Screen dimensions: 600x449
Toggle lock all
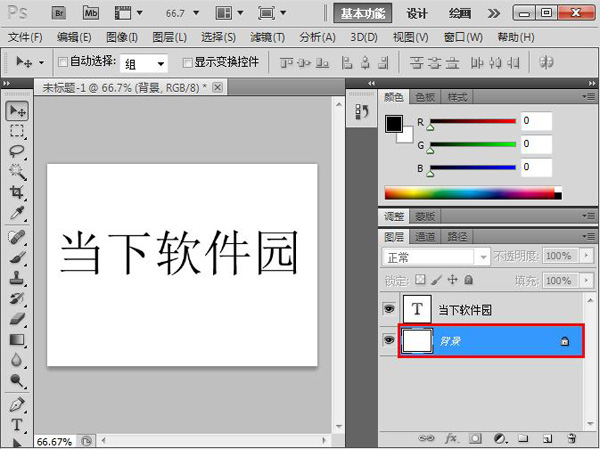click(468, 280)
